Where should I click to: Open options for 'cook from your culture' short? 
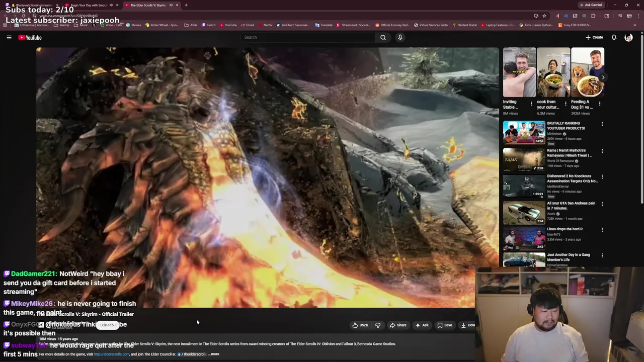point(566,104)
